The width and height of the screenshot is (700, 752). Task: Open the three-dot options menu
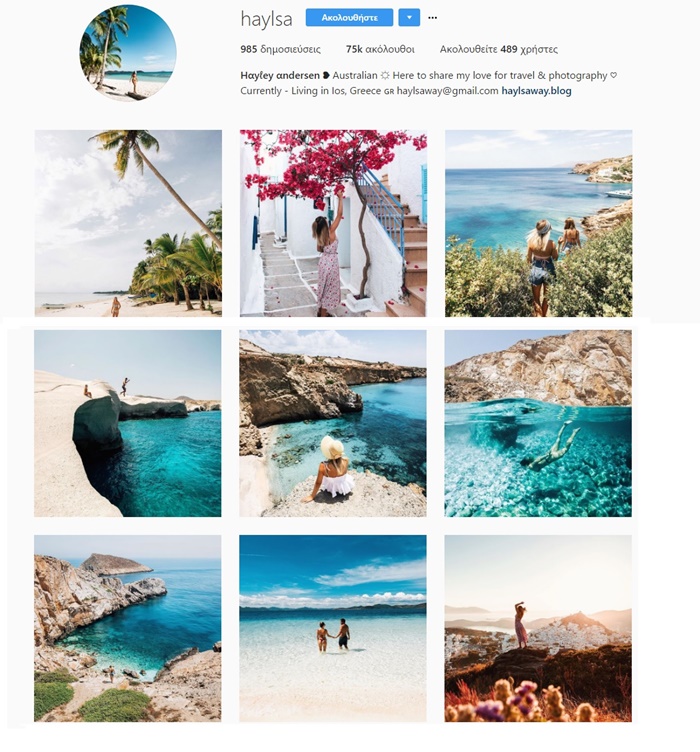point(432,18)
